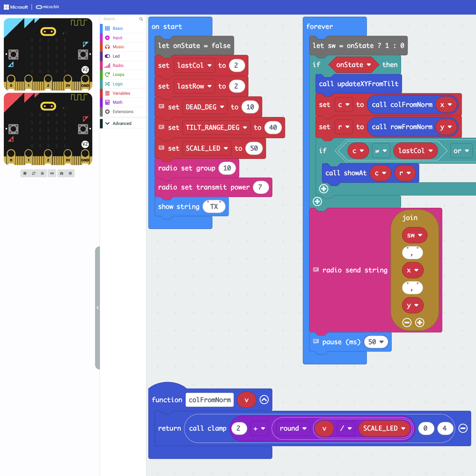Click the search magnifier icon in toolbox
The width and height of the screenshot is (476, 476).
click(x=141, y=19)
